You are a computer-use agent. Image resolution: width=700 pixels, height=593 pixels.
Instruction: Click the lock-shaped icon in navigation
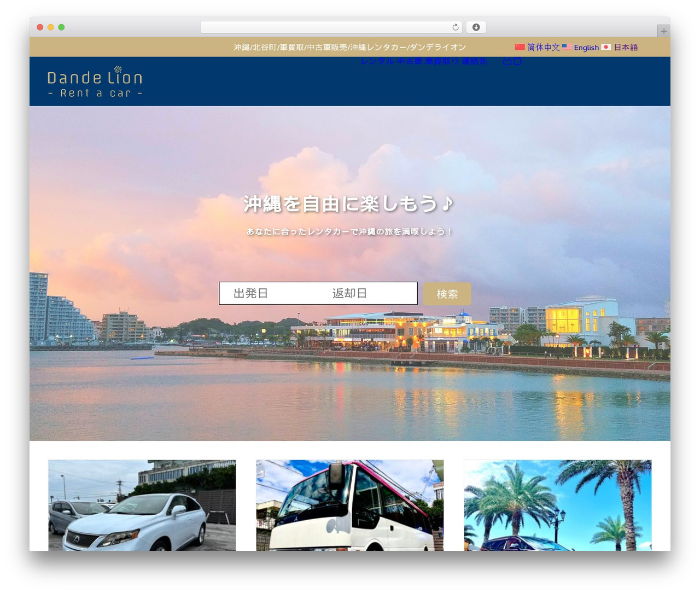pyautogui.click(x=507, y=61)
